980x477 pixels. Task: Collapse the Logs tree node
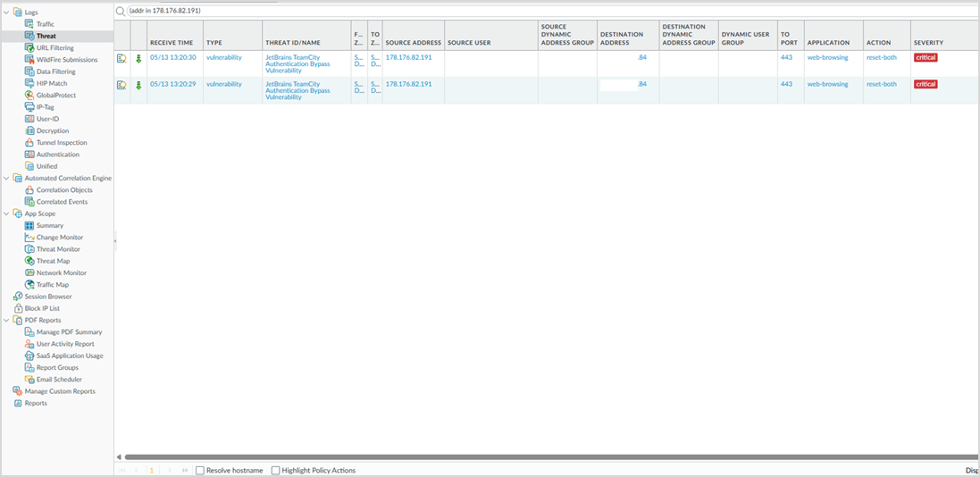coord(6,12)
